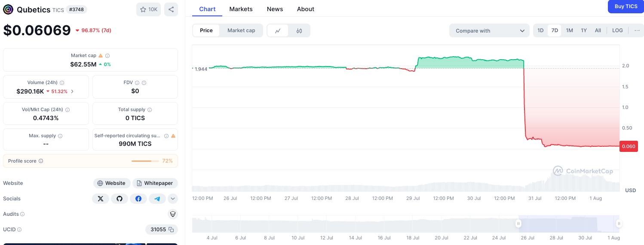The image size is (644, 245).
Task: Click the audit shield icon
Action: 172,214
